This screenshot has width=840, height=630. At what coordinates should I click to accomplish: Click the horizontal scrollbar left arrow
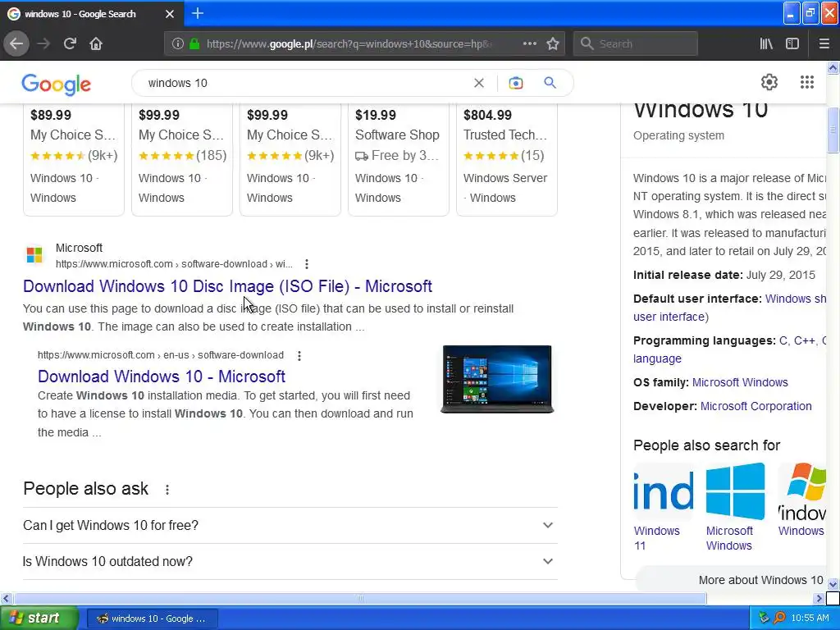pyautogui.click(x=6, y=598)
